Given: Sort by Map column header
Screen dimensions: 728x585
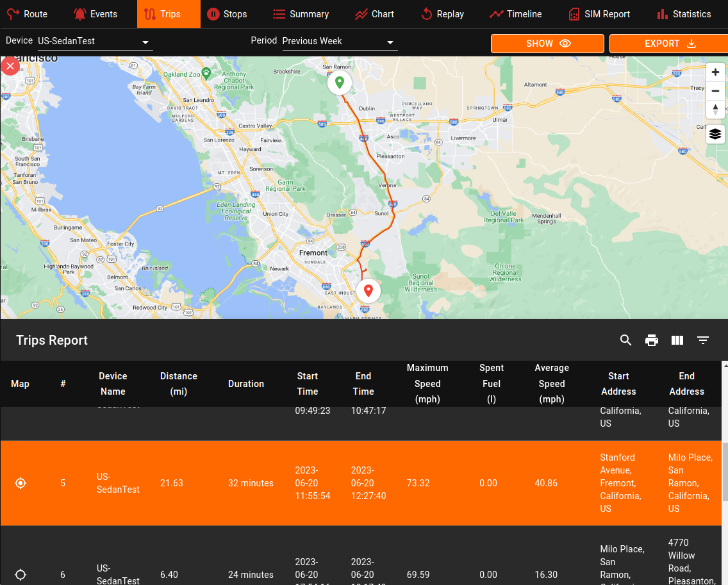Looking at the screenshot, I should [20, 384].
